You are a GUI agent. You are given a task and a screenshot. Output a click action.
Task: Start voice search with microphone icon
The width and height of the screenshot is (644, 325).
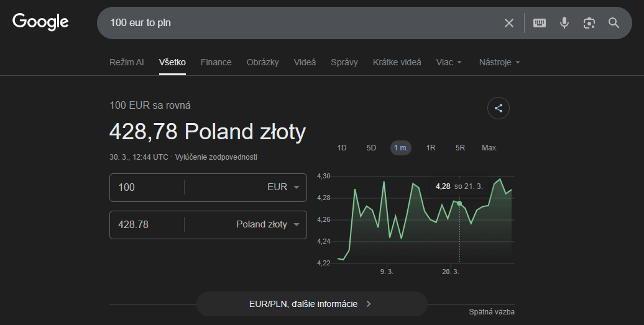[564, 23]
